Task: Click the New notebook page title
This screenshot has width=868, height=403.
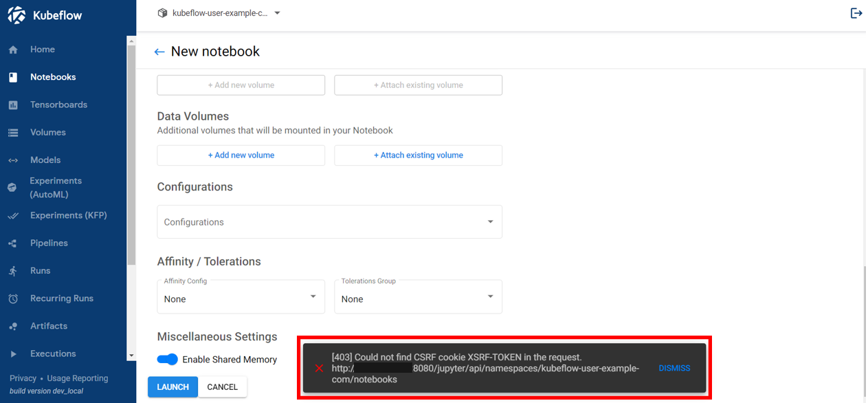Action: click(215, 52)
